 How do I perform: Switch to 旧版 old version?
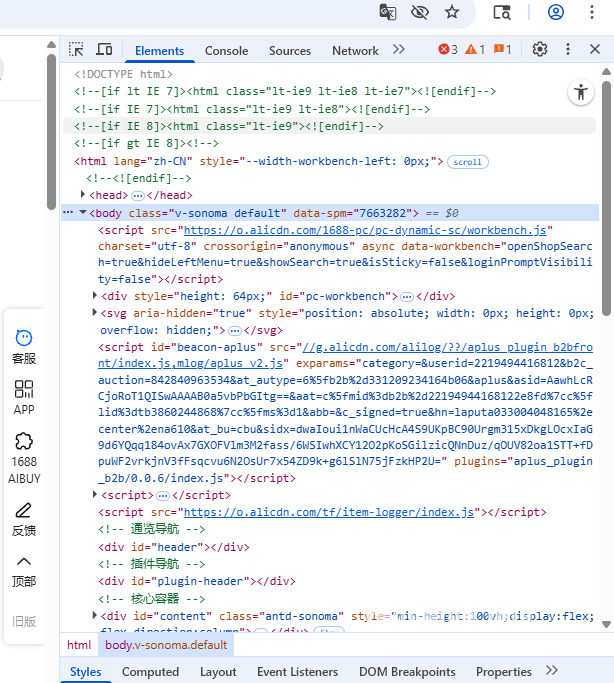[24, 621]
